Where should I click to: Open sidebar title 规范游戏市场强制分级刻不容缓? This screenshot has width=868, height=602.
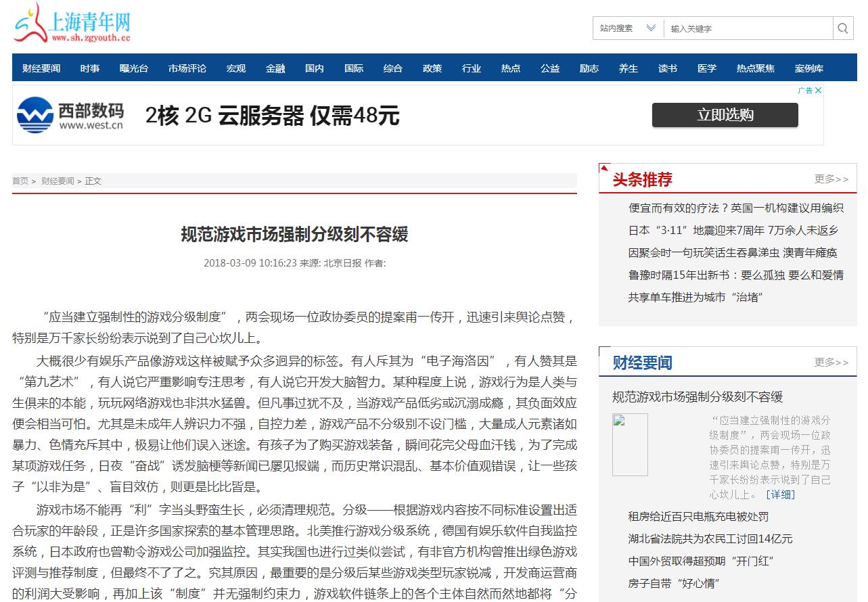point(698,396)
